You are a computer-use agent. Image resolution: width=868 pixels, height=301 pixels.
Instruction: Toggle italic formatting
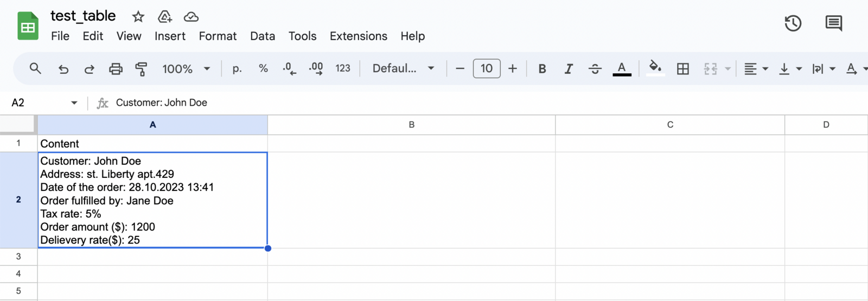click(x=568, y=69)
